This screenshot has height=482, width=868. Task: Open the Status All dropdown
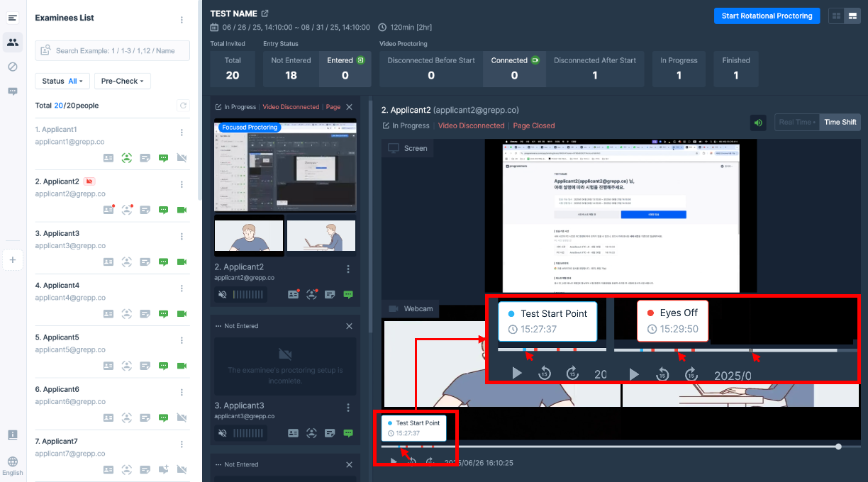(62, 82)
